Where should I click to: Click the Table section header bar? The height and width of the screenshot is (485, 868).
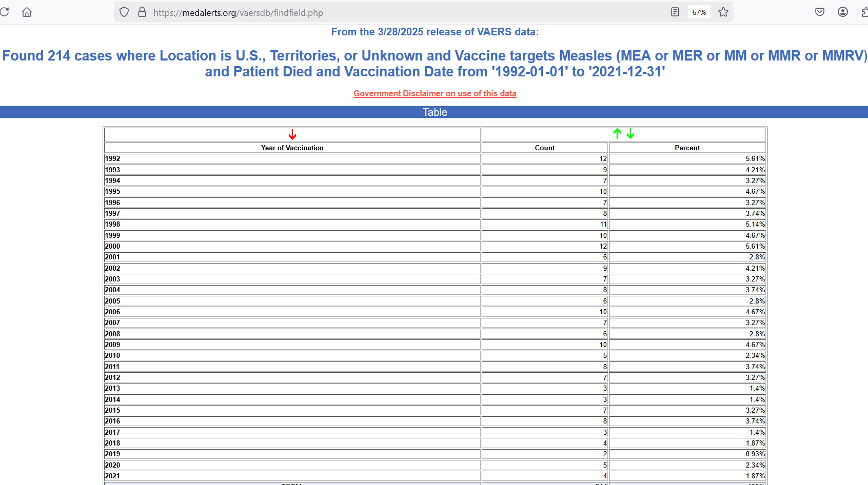[x=434, y=112]
